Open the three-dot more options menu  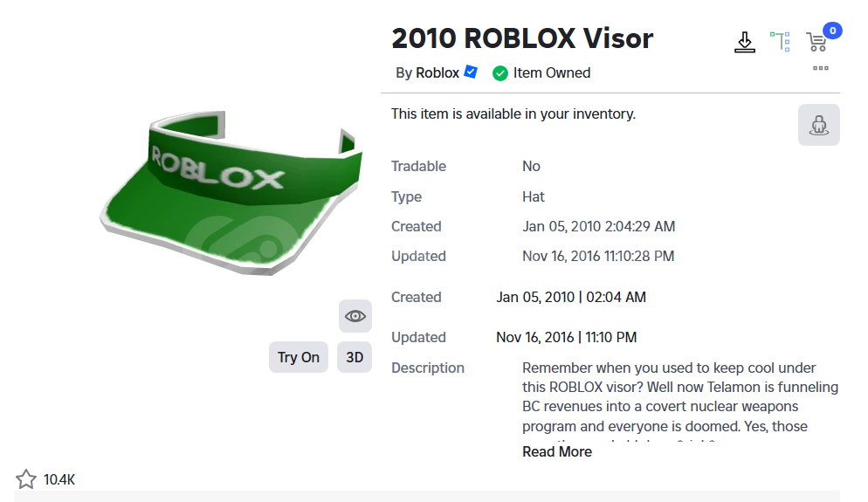(x=820, y=68)
